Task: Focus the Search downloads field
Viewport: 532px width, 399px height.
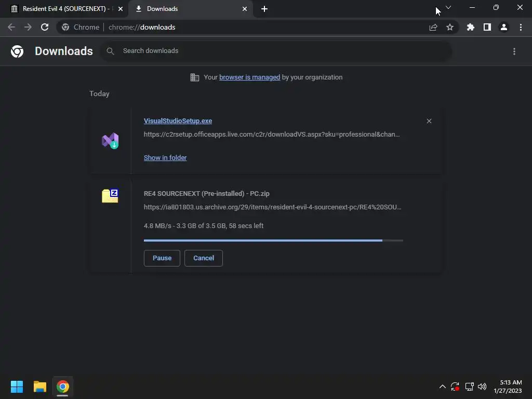Action: point(276,51)
